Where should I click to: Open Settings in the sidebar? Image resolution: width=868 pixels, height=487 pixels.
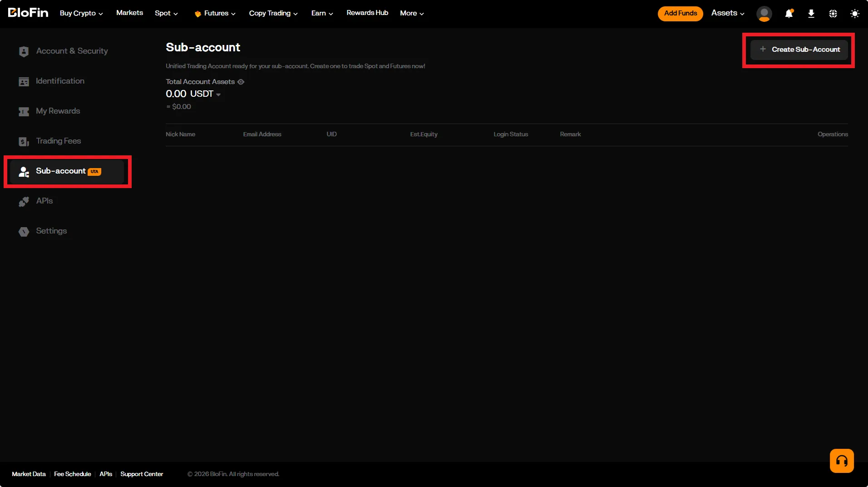pyautogui.click(x=67, y=231)
